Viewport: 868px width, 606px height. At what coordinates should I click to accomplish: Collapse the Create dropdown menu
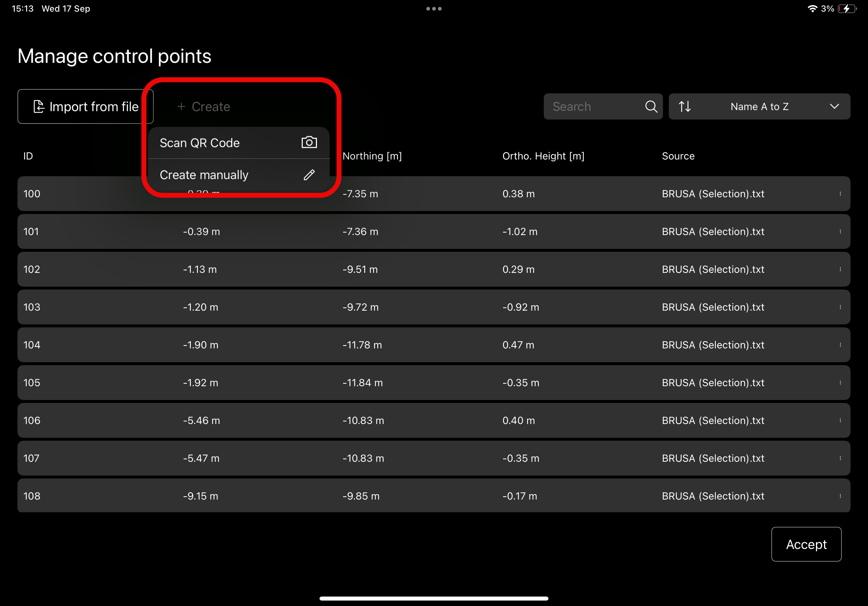(204, 106)
